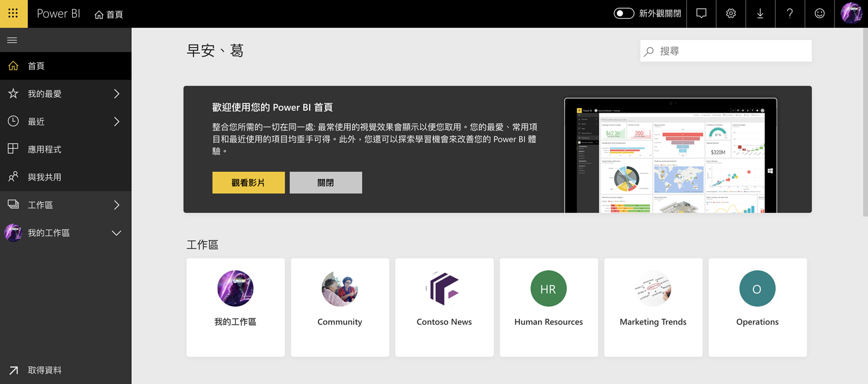
Task: Open 與我共用 in the sidebar
Action: 44,177
